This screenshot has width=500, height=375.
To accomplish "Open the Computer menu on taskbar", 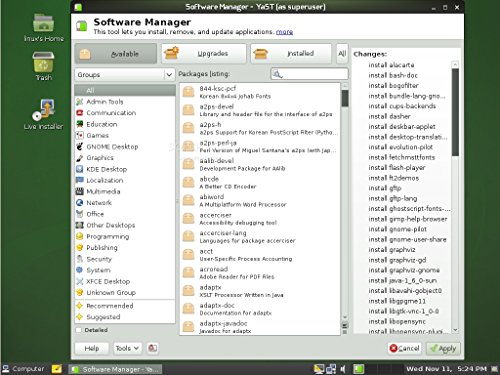I will pyautogui.click(x=23, y=369).
